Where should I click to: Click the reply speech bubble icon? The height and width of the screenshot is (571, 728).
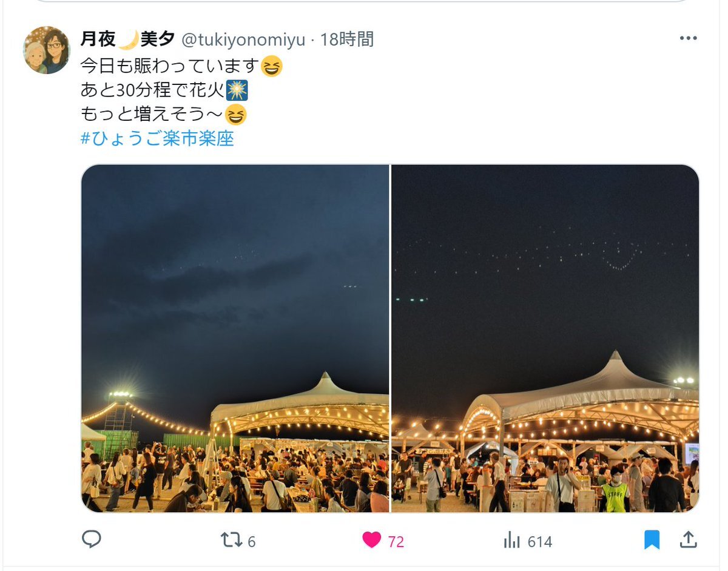pos(91,539)
